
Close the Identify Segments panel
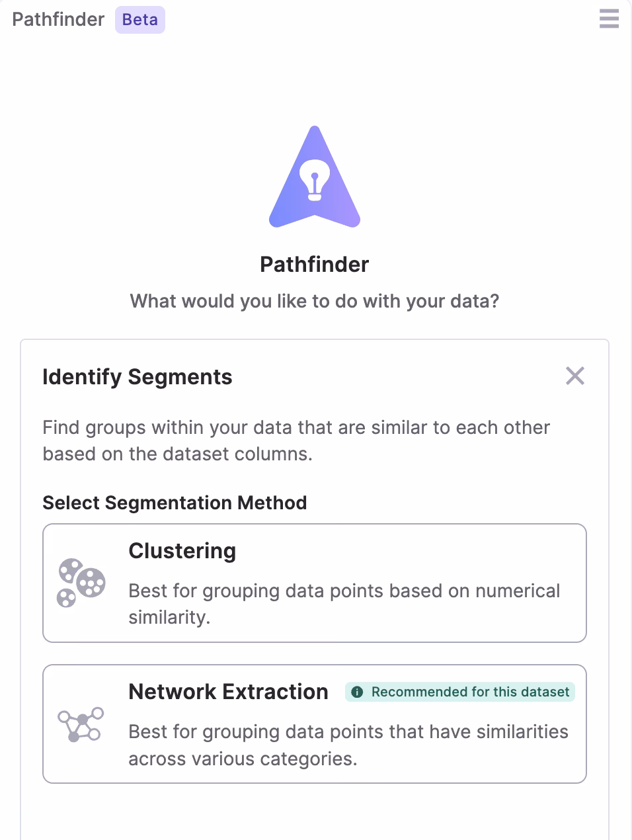[x=575, y=376]
